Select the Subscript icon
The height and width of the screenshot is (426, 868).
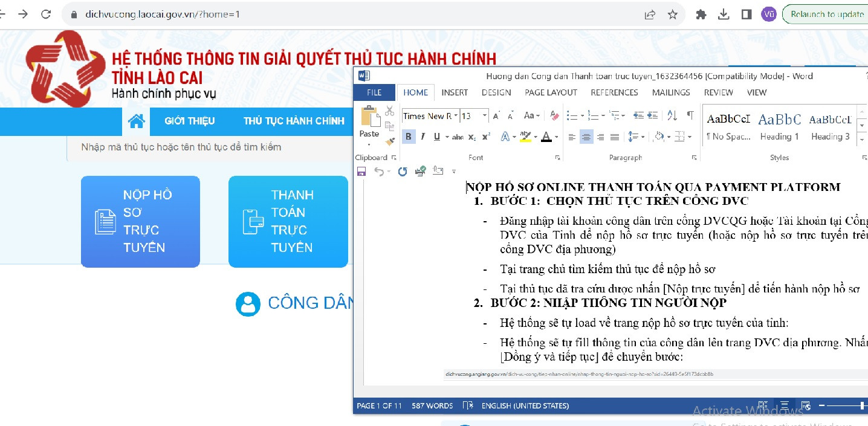point(471,138)
